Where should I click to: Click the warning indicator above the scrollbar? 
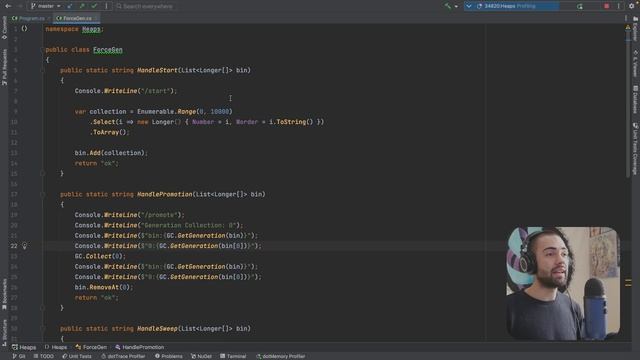[628, 27]
